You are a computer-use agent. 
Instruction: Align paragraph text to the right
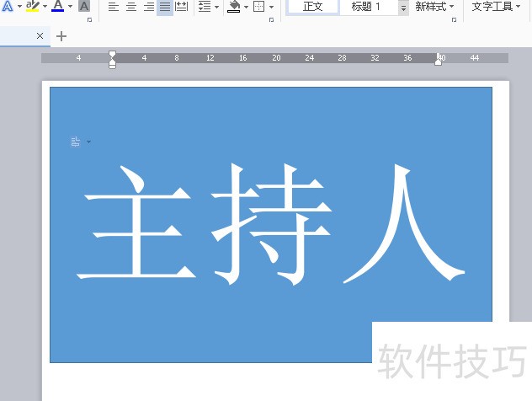click(x=148, y=7)
